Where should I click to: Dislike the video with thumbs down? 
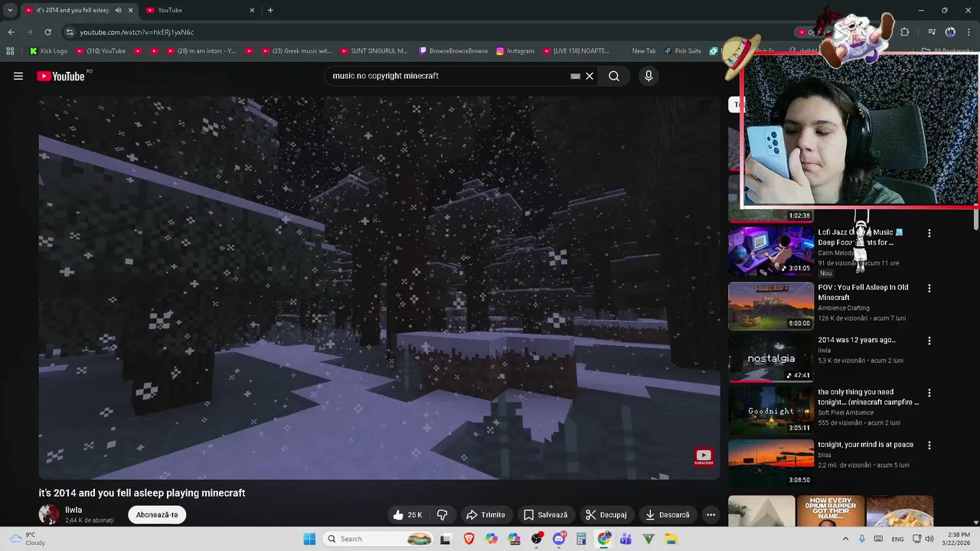pos(442,515)
